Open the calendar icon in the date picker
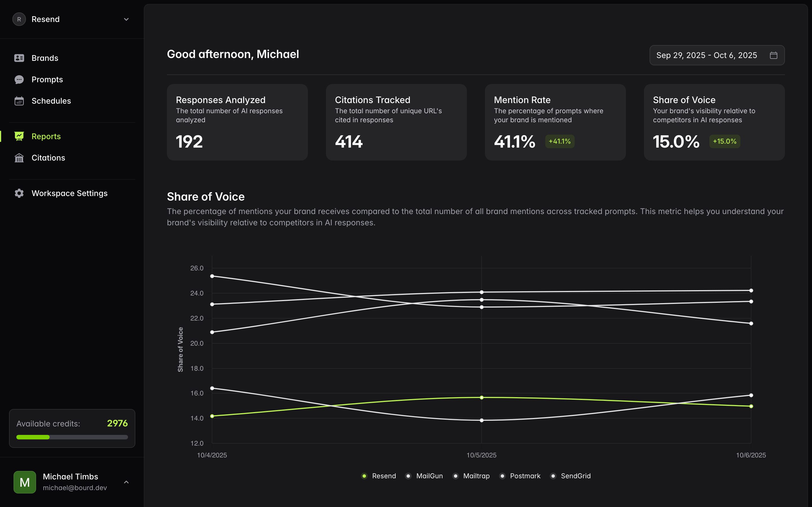Image resolution: width=812 pixels, height=507 pixels. click(x=773, y=55)
